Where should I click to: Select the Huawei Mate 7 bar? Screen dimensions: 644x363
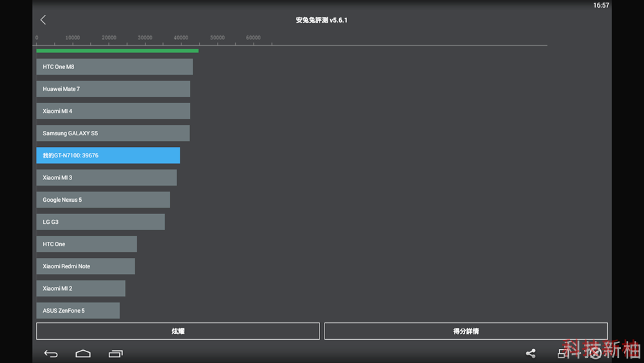click(x=113, y=89)
